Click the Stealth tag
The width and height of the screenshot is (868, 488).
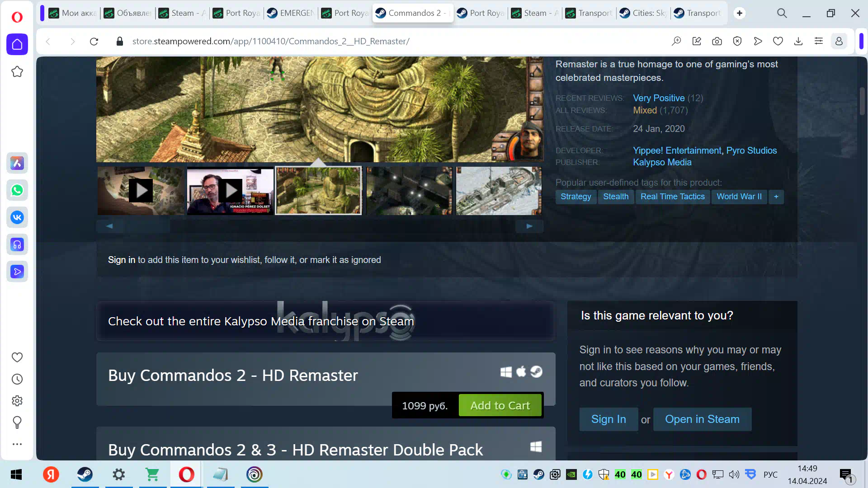616,197
